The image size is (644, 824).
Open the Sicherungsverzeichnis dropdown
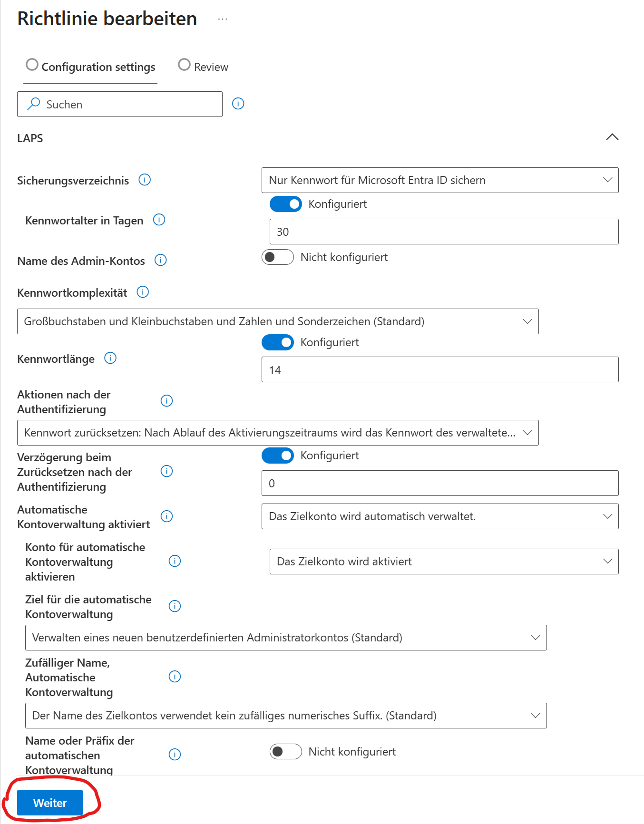pyautogui.click(x=439, y=180)
